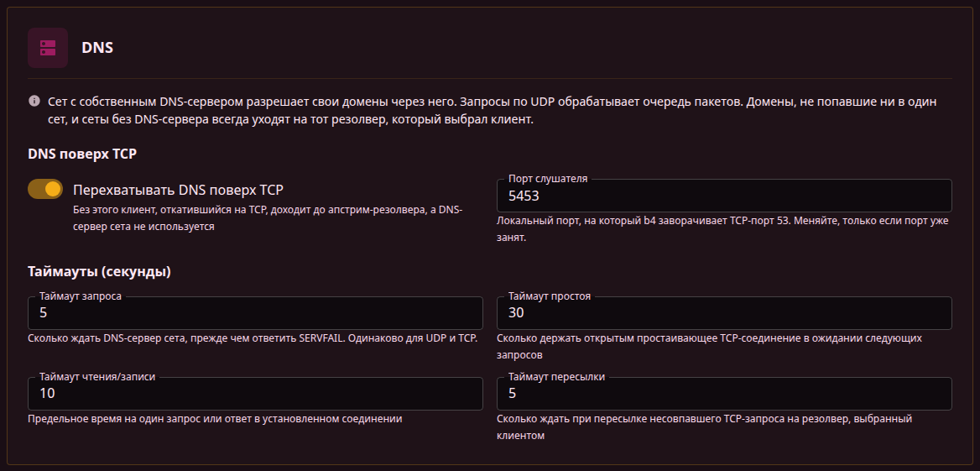
Task: Focus the Таймаут запроса field
Action: point(255,313)
